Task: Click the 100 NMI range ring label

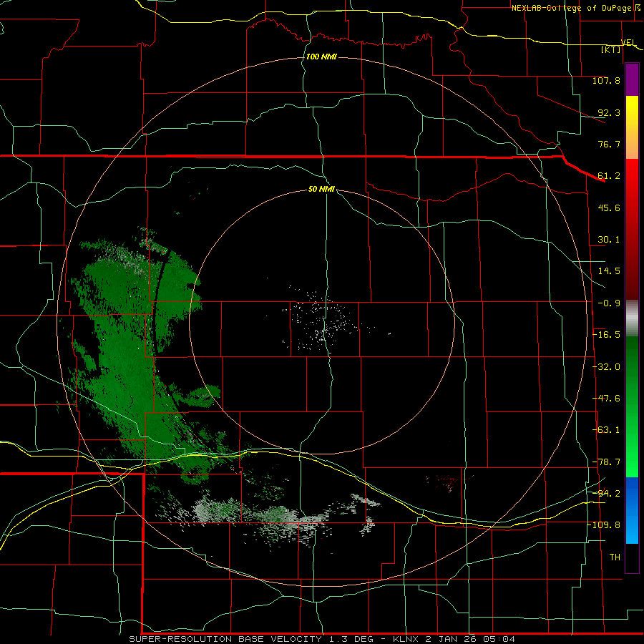Action: 321,57
